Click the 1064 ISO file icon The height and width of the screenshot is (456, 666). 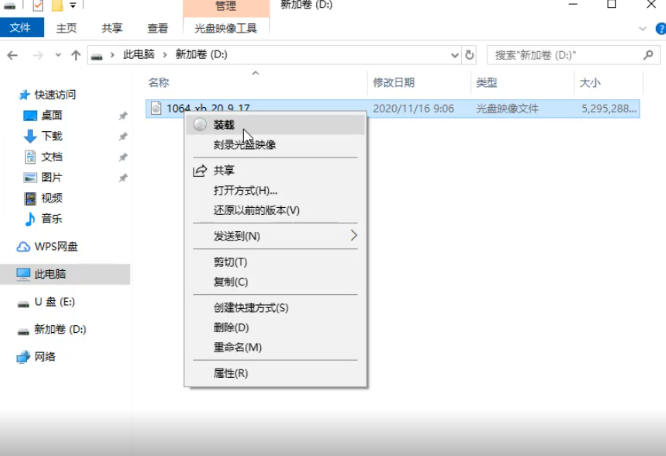(x=156, y=107)
